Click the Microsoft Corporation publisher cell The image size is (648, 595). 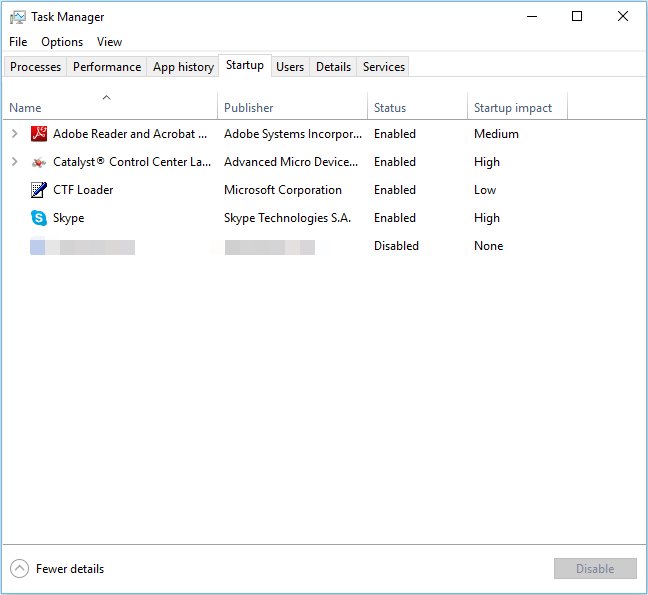283,190
